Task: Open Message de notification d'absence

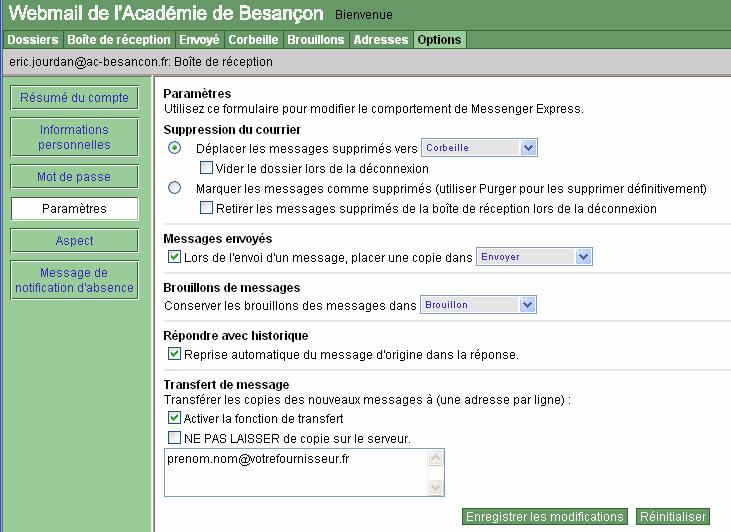Action: pyautogui.click(x=74, y=280)
